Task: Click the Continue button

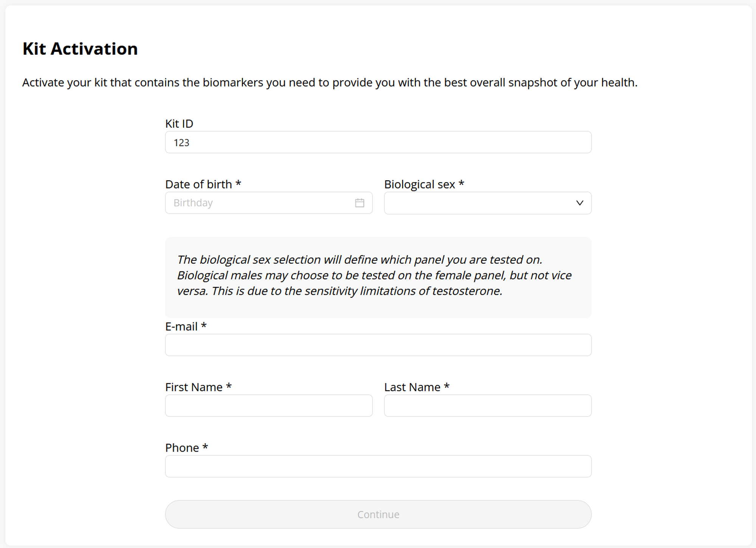Action: tap(378, 514)
